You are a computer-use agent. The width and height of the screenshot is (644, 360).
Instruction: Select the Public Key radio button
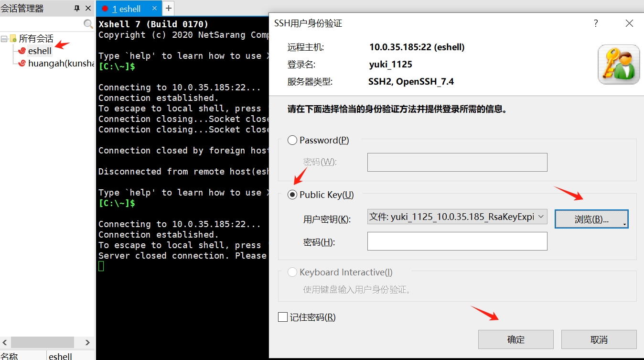click(292, 195)
